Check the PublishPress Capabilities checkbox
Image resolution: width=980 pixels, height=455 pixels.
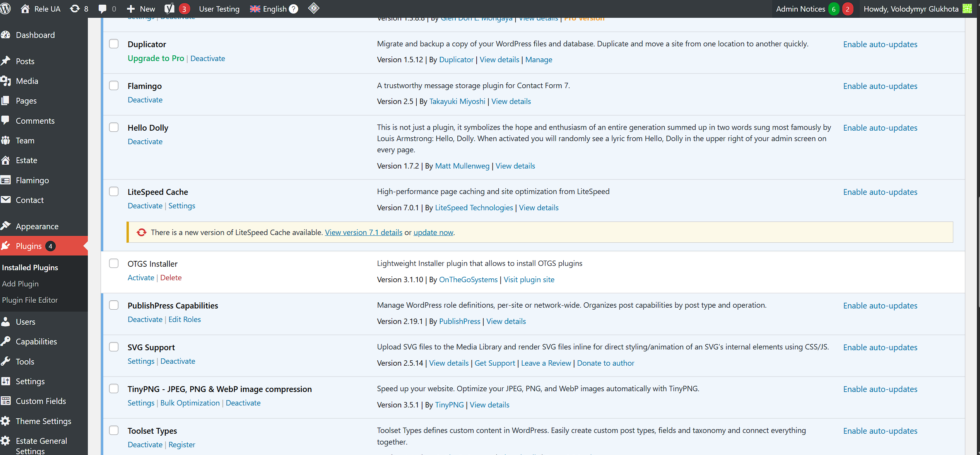tap(114, 305)
